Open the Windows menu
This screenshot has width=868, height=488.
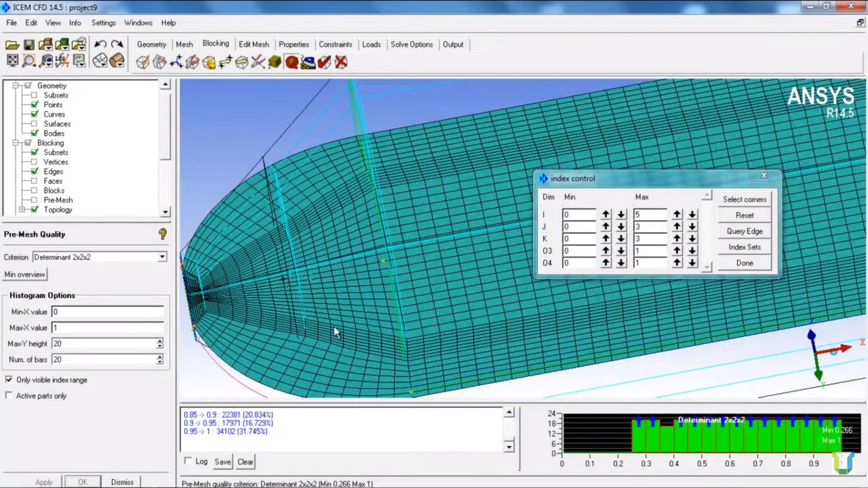pyautogui.click(x=138, y=23)
